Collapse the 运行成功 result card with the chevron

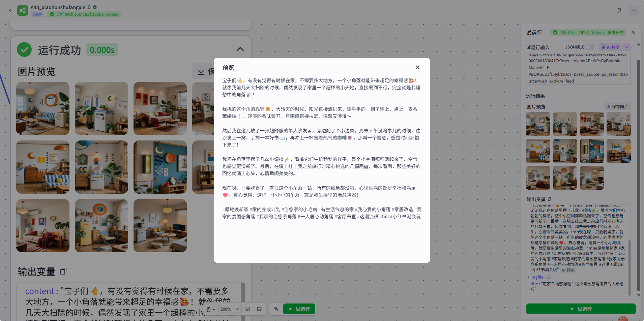tap(240, 50)
